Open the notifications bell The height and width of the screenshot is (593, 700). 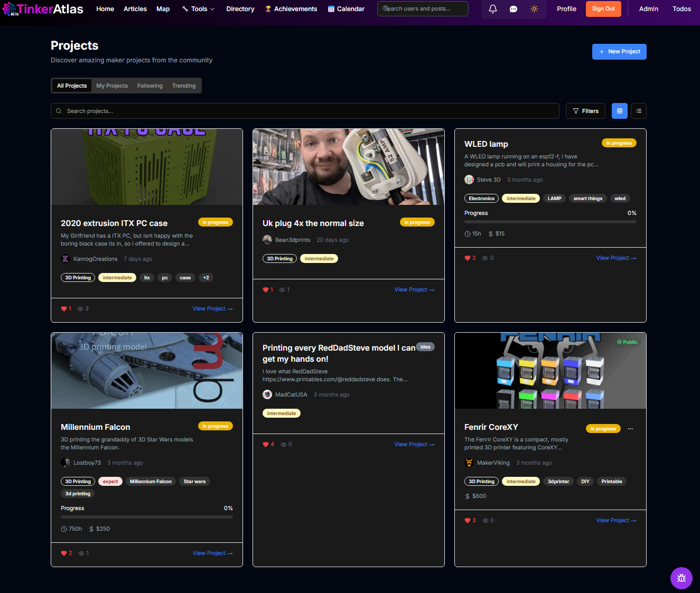[492, 8]
